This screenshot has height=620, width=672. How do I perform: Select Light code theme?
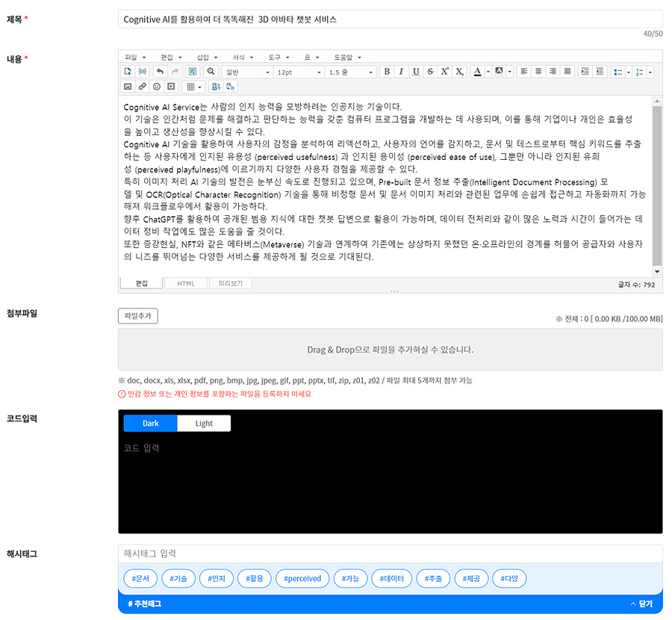pos(204,424)
